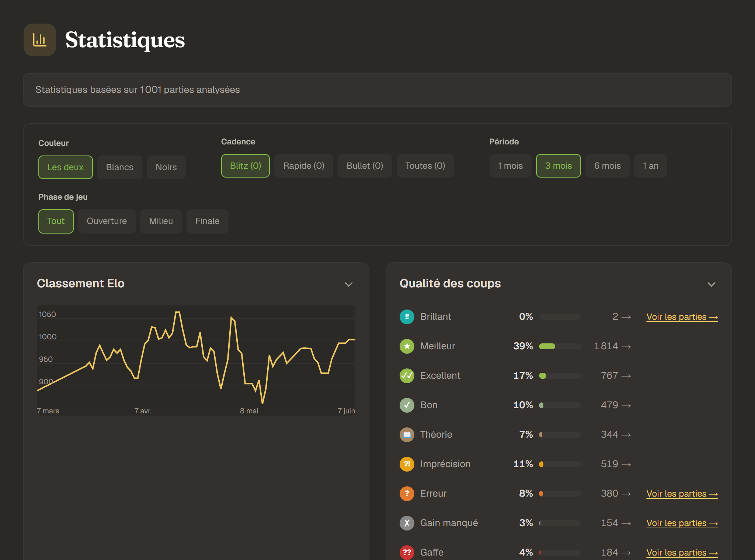Click the Gaffe 4% value
The image size is (755, 560).
tap(526, 553)
